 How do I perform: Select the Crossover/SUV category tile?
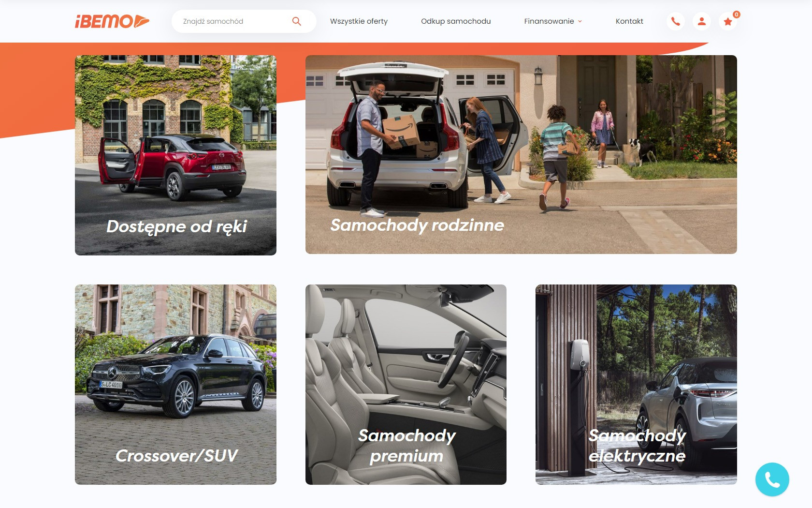point(175,385)
